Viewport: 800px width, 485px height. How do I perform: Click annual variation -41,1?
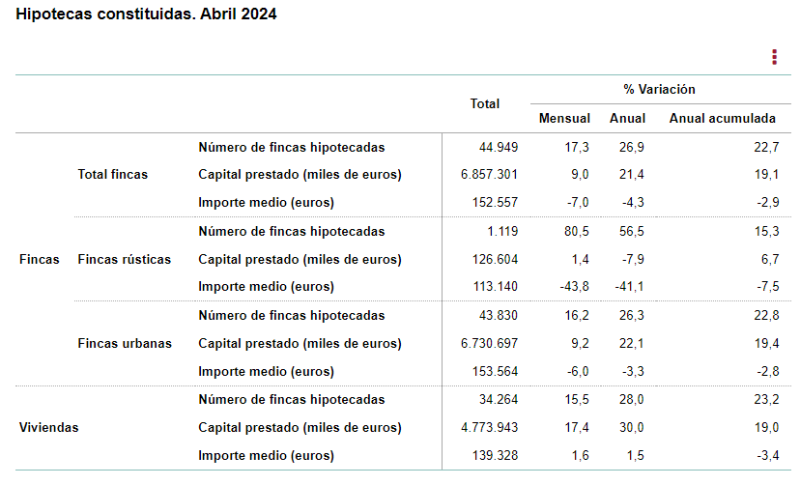tap(630, 287)
